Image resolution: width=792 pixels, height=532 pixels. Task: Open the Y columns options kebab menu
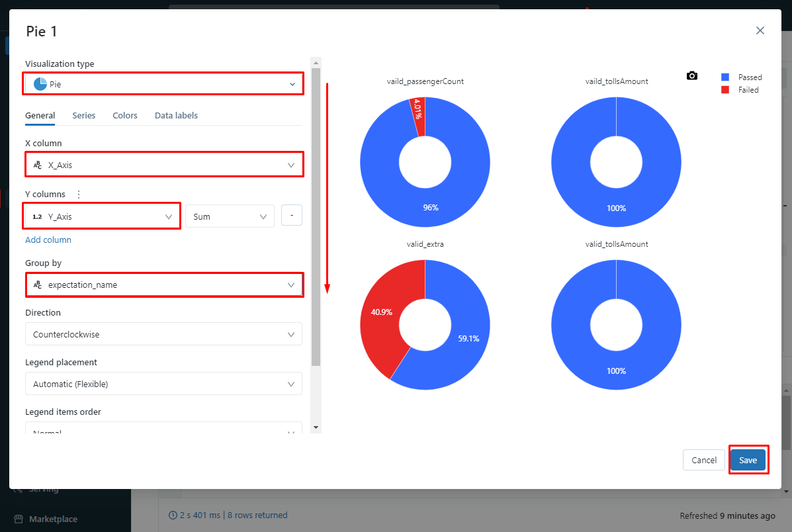[x=78, y=194]
